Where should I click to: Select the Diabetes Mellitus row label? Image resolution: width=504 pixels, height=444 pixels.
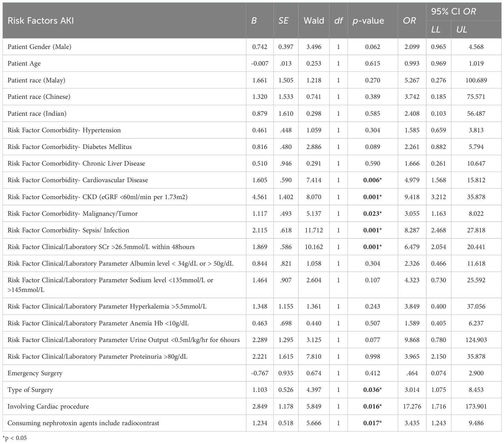point(70,147)
